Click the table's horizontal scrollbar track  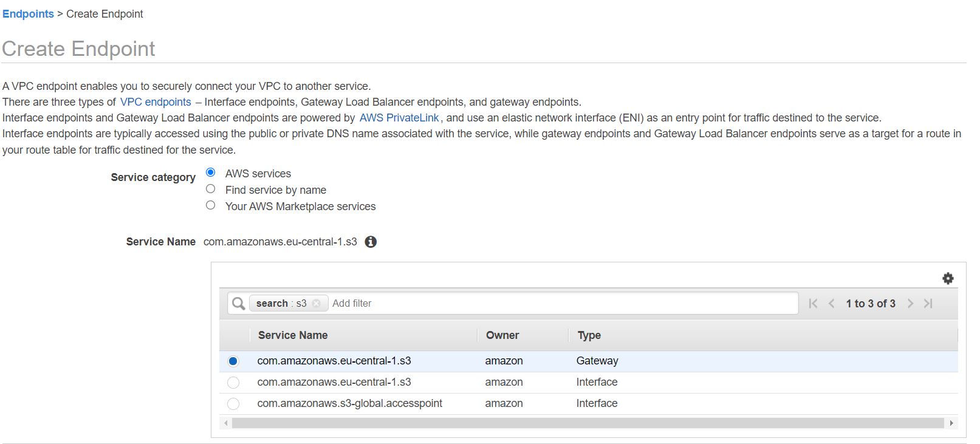[x=588, y=423]
